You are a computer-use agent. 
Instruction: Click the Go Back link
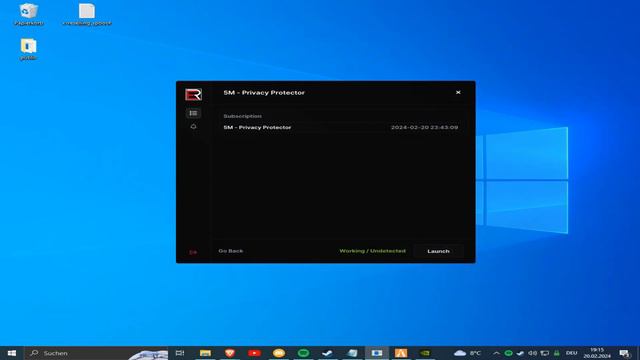click(231, 251)
